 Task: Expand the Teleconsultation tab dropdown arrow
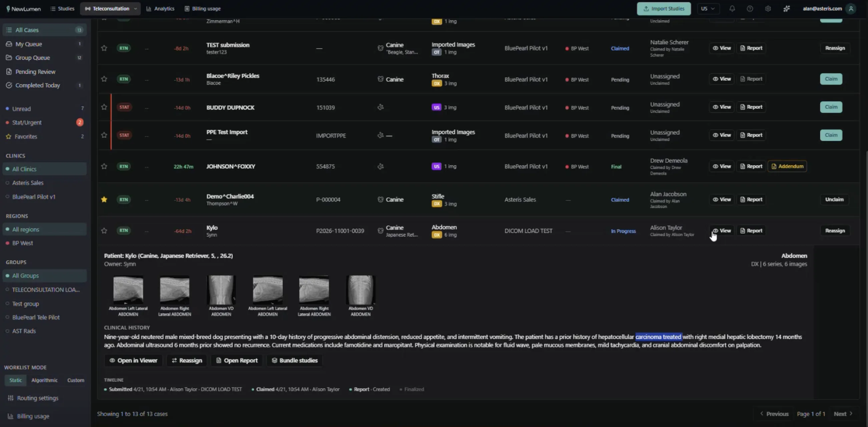click(x=135, y=9)
